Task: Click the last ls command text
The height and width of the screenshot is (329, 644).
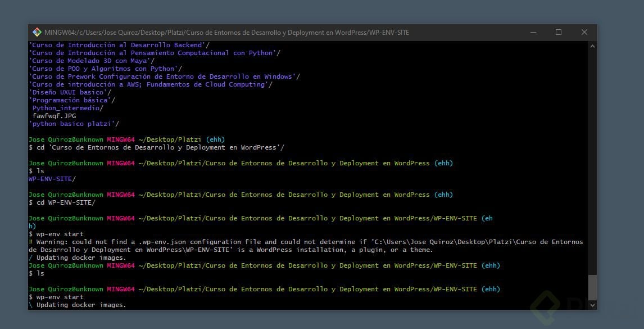Action: tap(37, 273)
